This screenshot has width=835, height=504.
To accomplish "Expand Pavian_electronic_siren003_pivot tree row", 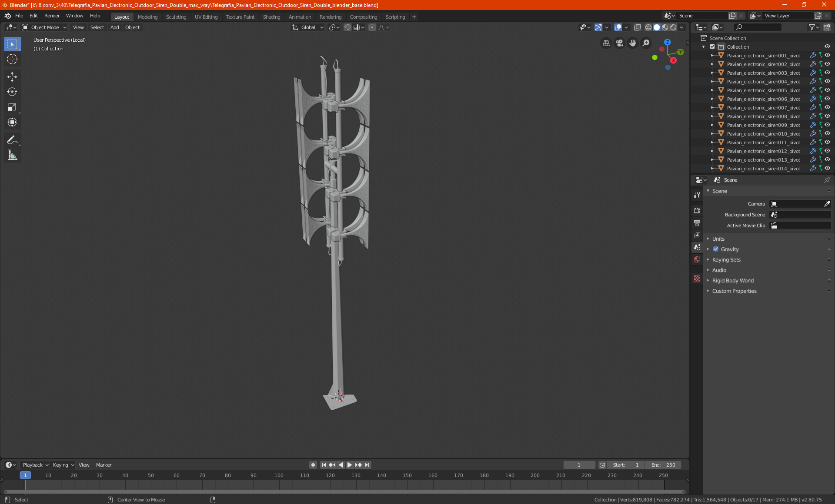I will pyautogui.click(x=712, y=73).
